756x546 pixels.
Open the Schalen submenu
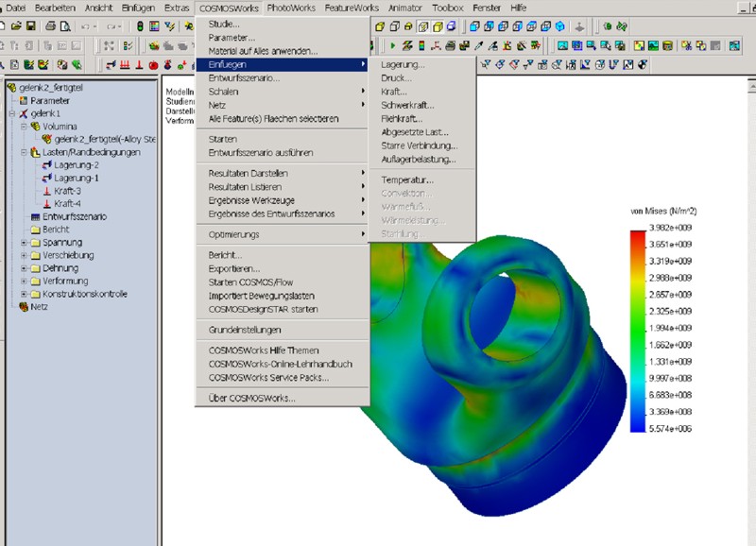(283, 92)
